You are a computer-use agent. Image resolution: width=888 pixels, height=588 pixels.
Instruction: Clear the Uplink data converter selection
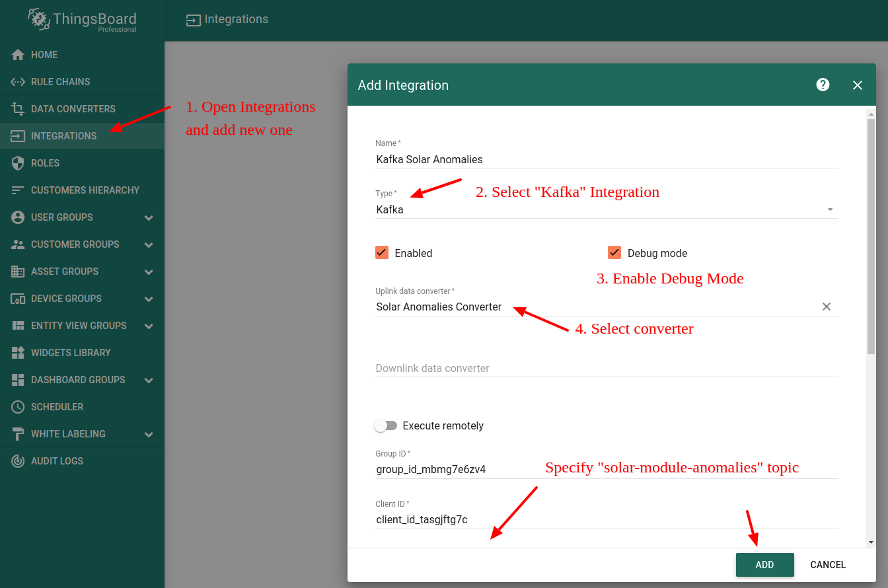click(x=827, y=307)
